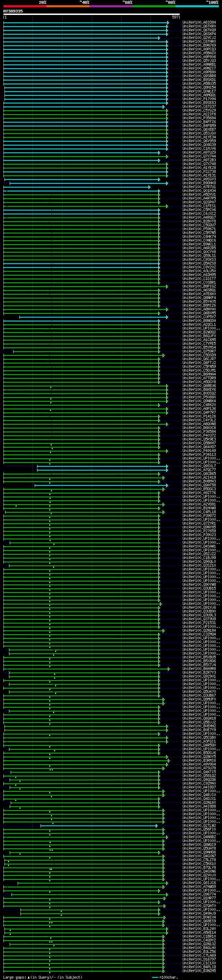222x980 pixels.
Task: Select the label UniRef100_C8V202
Action: point(199,267)
